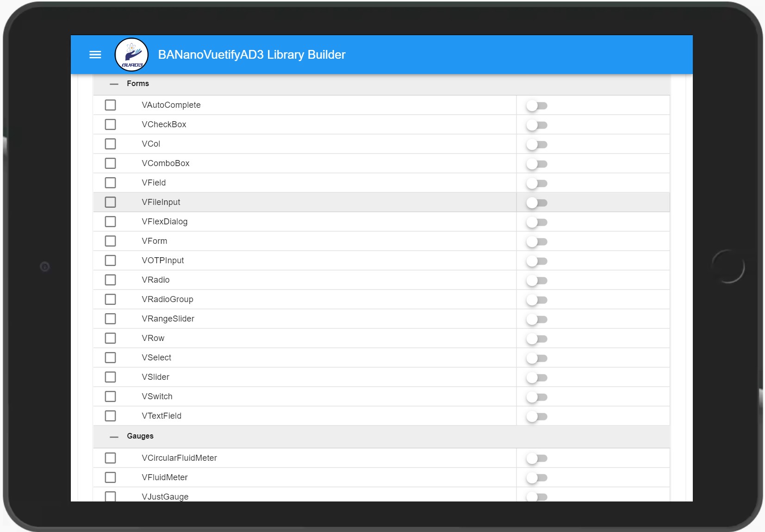Check the VCol checkbox

click(x=111, y=143)
